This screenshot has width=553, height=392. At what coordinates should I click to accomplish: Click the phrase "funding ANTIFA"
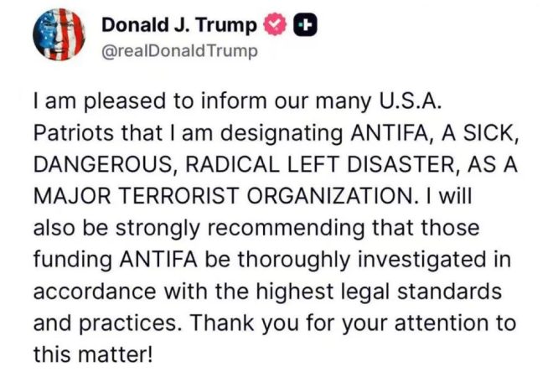pos(116,260)
